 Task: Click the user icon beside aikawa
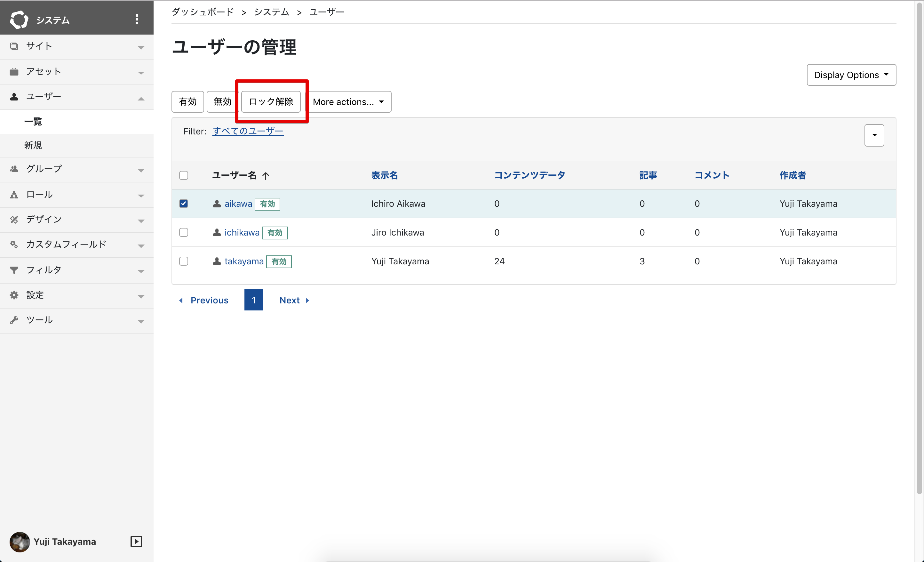coord(217,204)
